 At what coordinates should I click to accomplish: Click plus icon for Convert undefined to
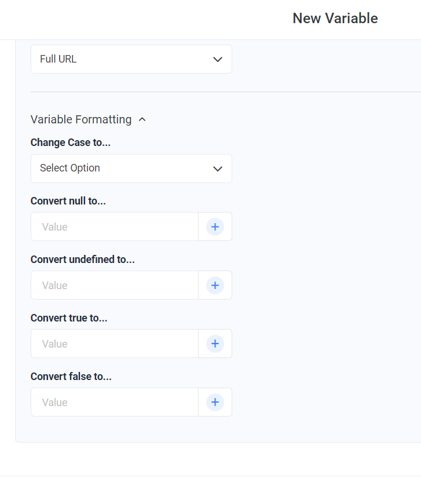pyautogui.click(x=215, y=285)
